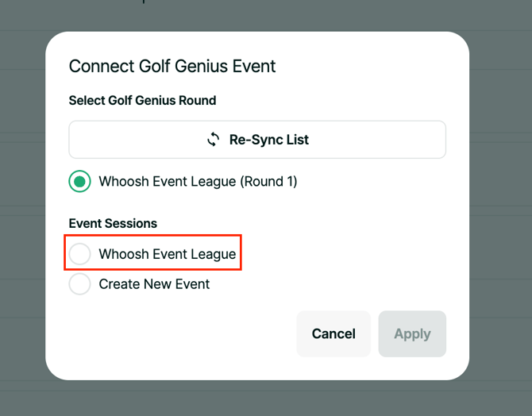Viewport: 532px width, 416px height.
Task: Click the "Whoosh Event League" session label text
Action: point(167,254)
